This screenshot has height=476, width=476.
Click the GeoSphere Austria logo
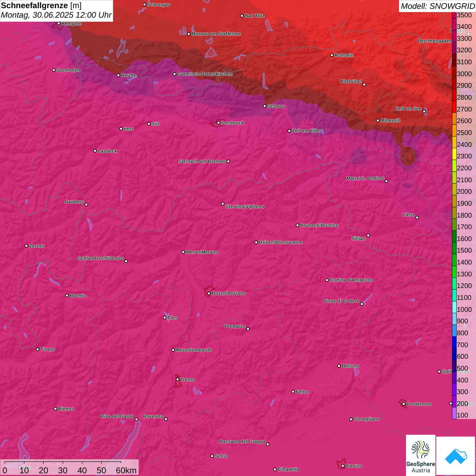click(x=421, y=455)
